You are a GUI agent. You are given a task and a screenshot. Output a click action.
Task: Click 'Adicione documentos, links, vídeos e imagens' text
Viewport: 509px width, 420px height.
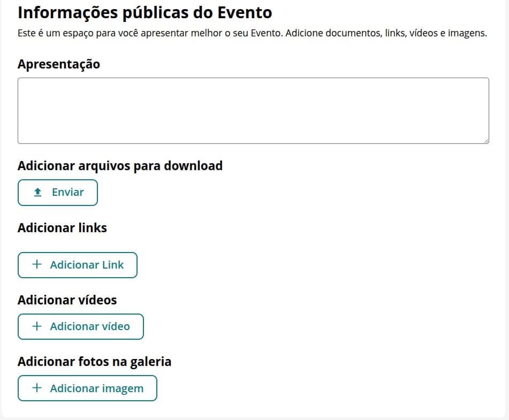386,33
